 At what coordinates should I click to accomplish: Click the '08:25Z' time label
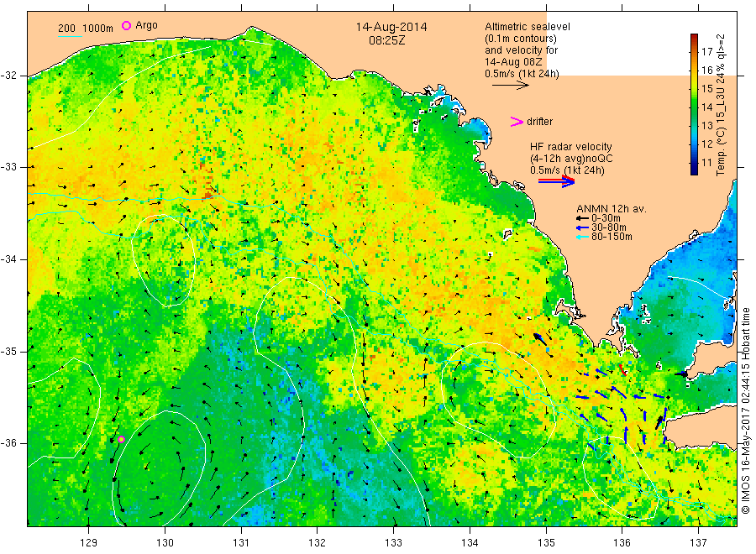[386, 41]
